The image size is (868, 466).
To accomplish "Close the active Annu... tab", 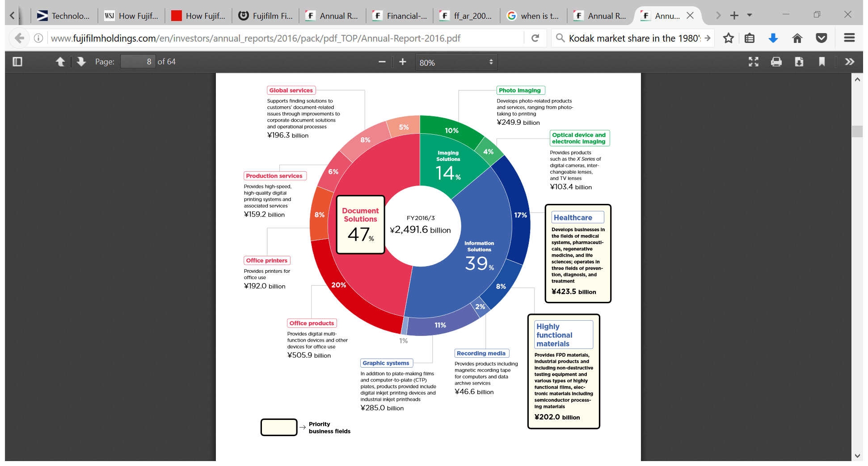I will click(690, 16).
